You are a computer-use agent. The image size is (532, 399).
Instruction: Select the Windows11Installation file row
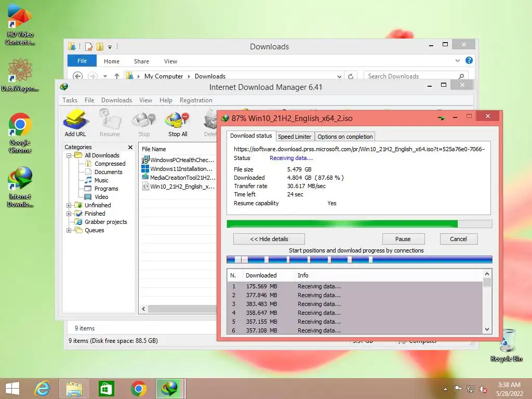179,169
